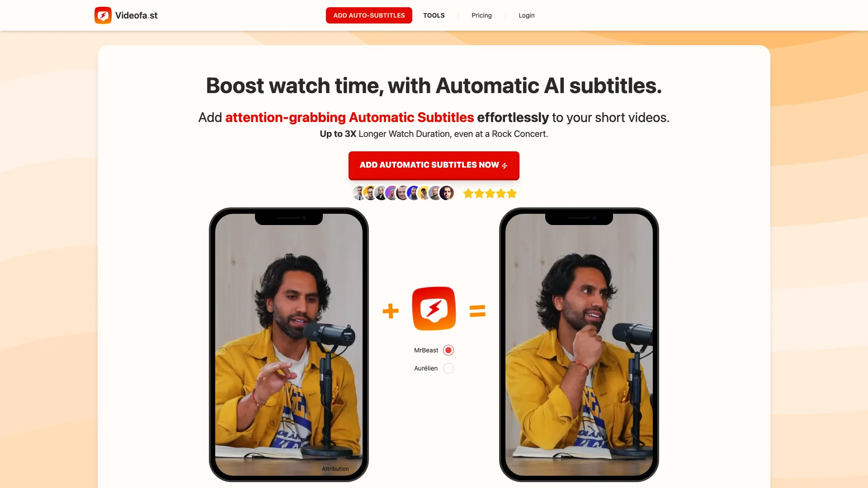The image size is (868, 488).
Task: Click the ADD AUTO-SUBTITLES nav button
Action: tap(369, 15)
